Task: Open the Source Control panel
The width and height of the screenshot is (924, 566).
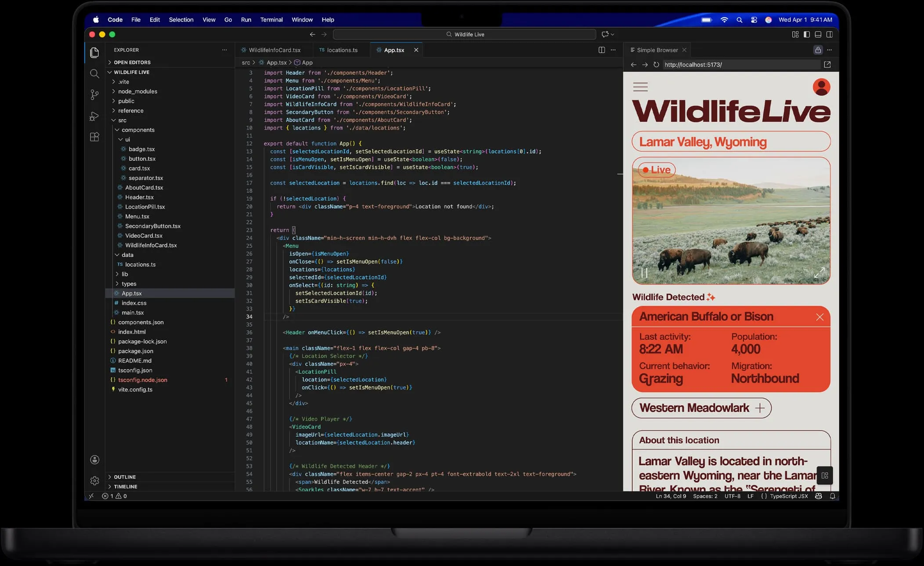Action: click(x=94, y=94)
